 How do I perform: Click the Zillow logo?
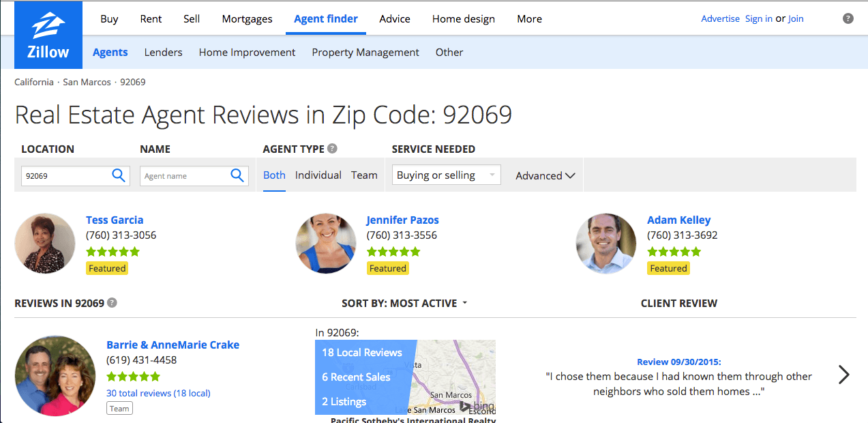point(48,35)
